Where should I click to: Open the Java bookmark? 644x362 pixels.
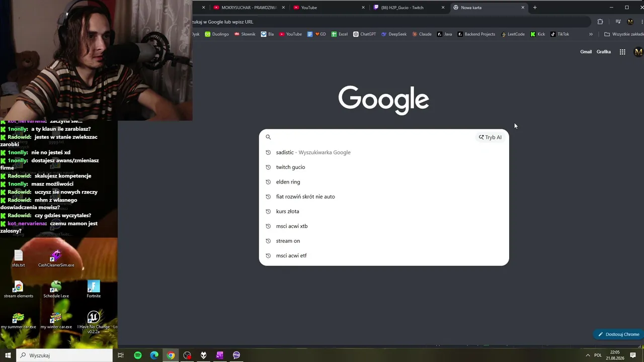[445, 34]
